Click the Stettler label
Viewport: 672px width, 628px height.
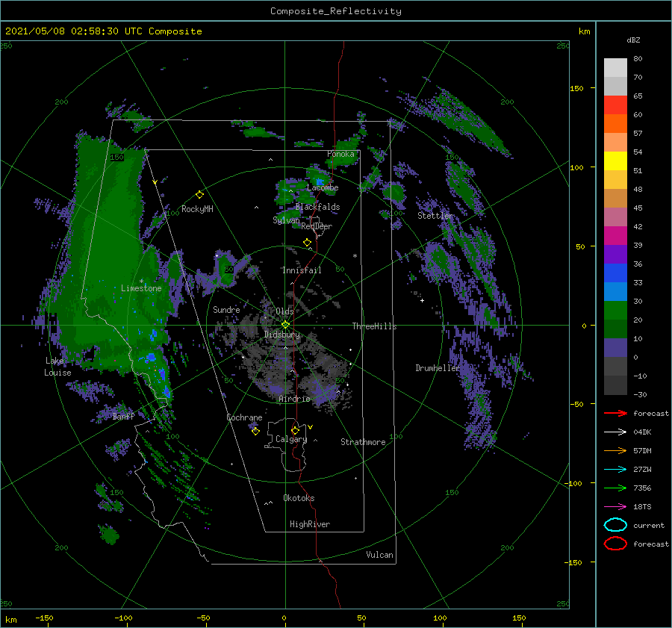(x=435, y=215)
